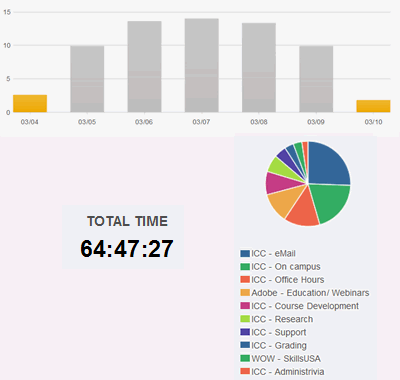Select the tallest bar for 03/07
The height and width of the screenshot is (380, 400).
(202, 65)
